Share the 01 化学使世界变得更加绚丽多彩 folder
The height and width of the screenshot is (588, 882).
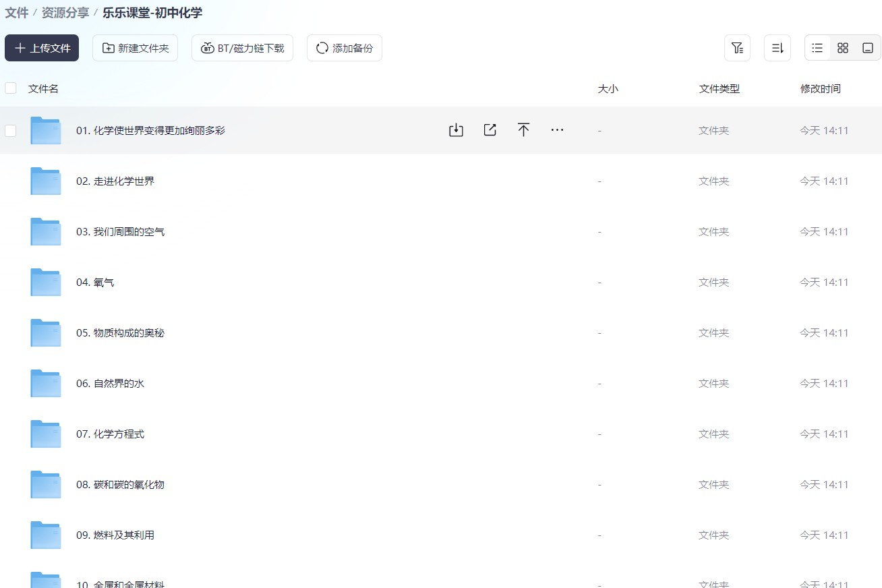(490, 129)
